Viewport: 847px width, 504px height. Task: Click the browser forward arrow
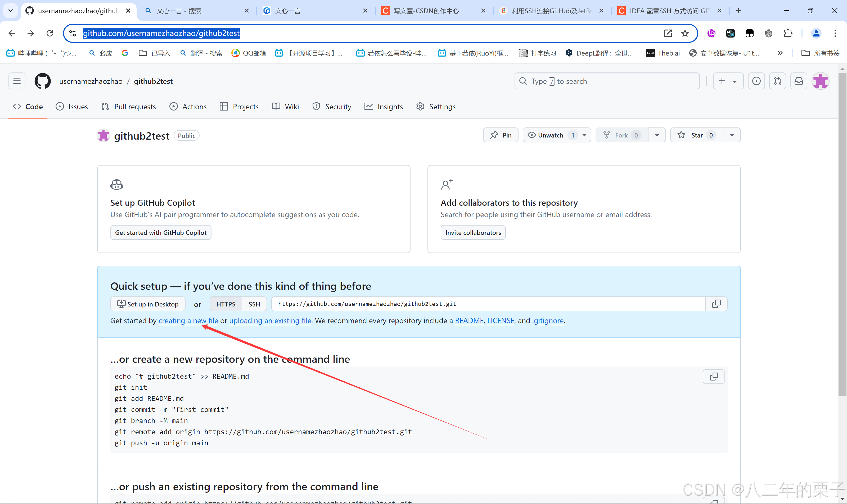pos(31,33)
